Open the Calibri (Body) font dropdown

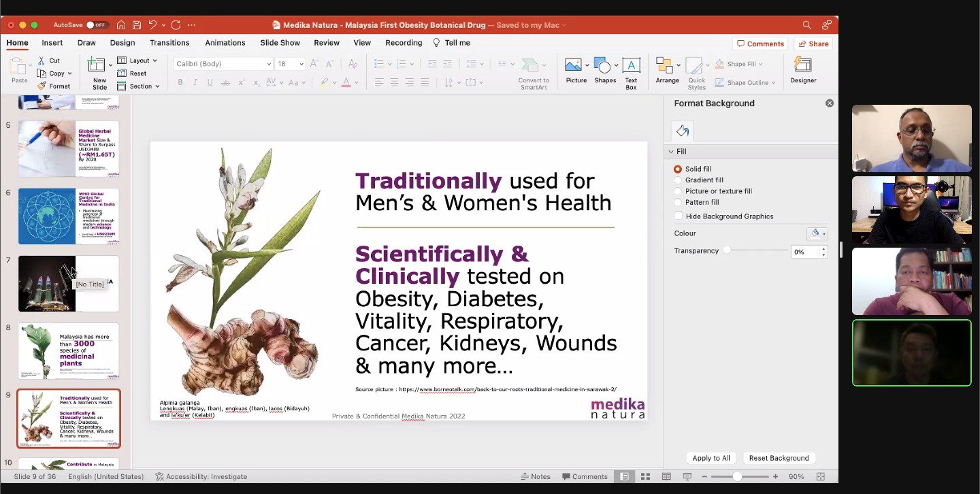223,64
